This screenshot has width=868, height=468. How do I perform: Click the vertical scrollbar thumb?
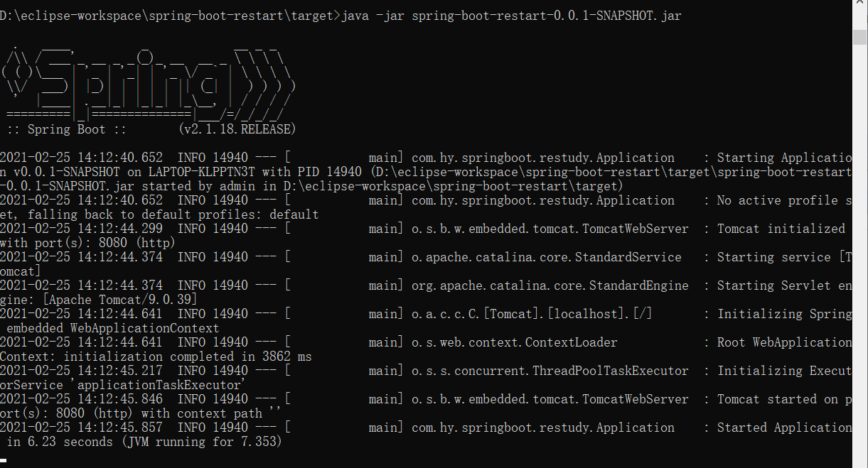[x=860, y=37]
